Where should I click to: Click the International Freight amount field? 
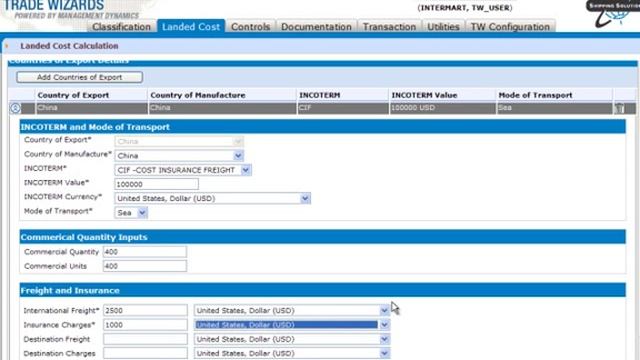[145, 311]
